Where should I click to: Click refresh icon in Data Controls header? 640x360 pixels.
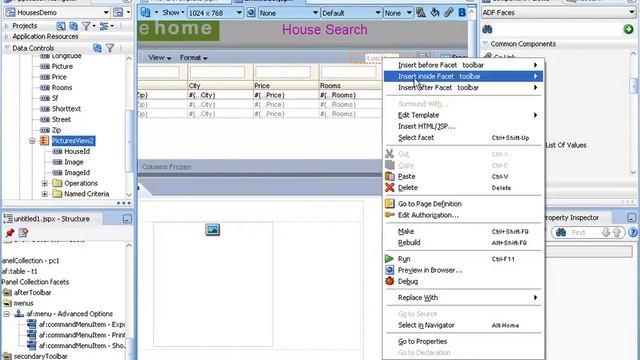tap(97, 48)
